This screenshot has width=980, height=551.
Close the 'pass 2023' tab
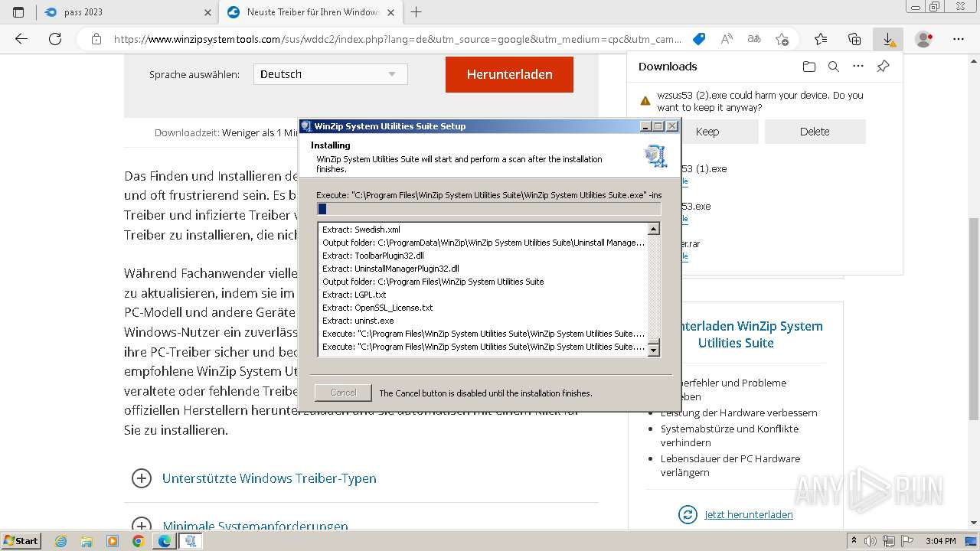208,12
